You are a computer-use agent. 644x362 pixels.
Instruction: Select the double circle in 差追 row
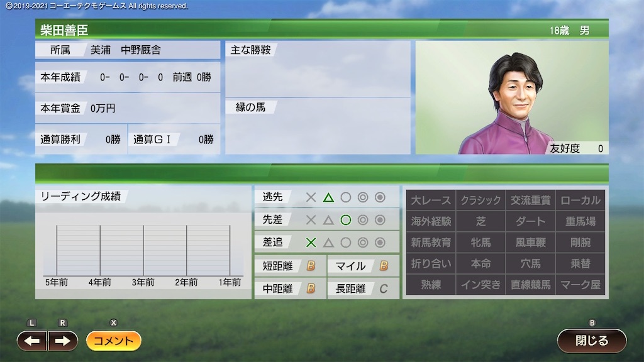coord(363,243)
